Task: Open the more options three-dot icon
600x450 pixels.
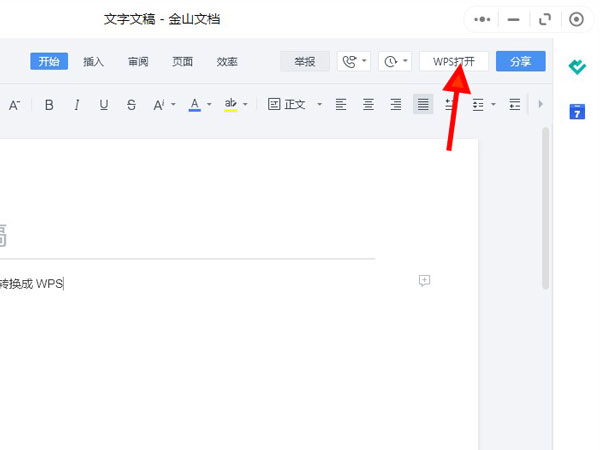Action: coord(482,19)
